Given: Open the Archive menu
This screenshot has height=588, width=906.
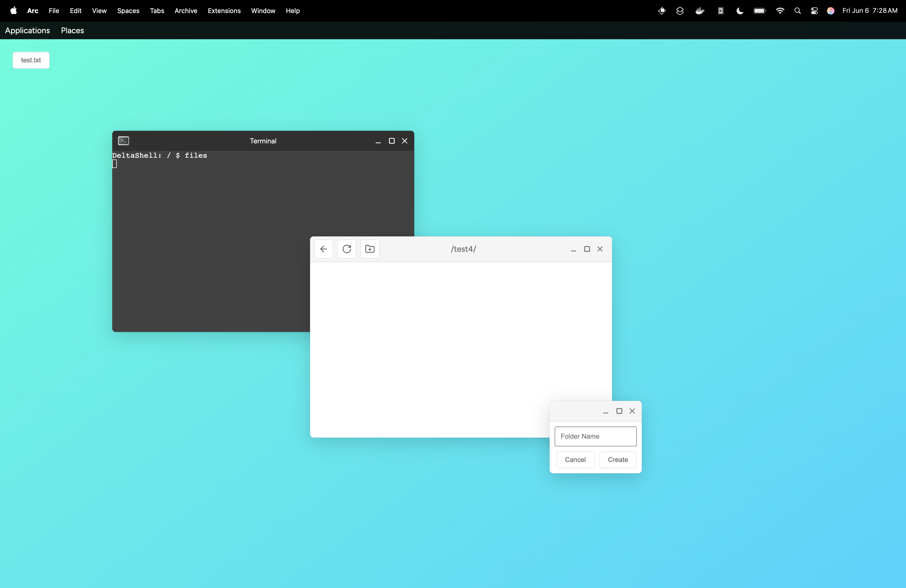Looking at the screenshot, I should 186,11.
